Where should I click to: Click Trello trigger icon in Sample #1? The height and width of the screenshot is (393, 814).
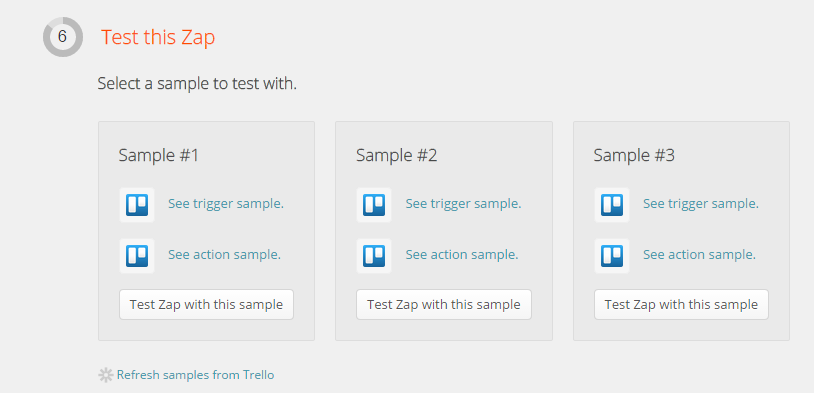[x=137, y=205]
